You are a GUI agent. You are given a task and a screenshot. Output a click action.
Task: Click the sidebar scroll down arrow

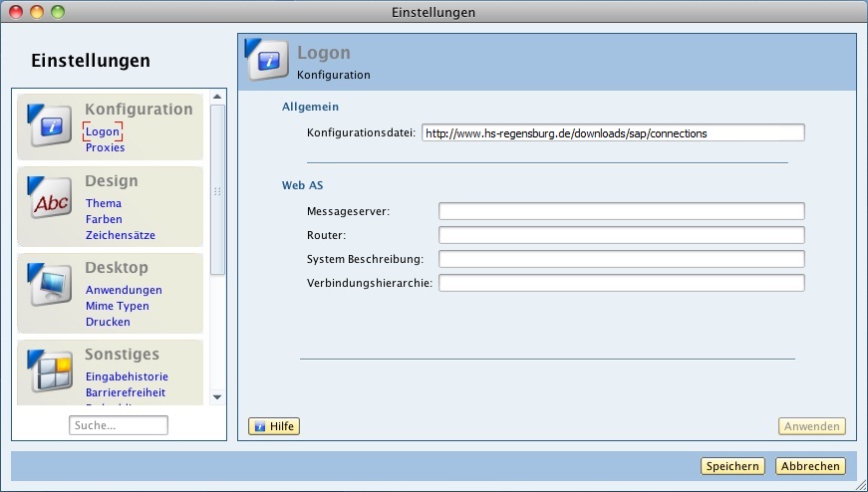[x=217, y=398]
